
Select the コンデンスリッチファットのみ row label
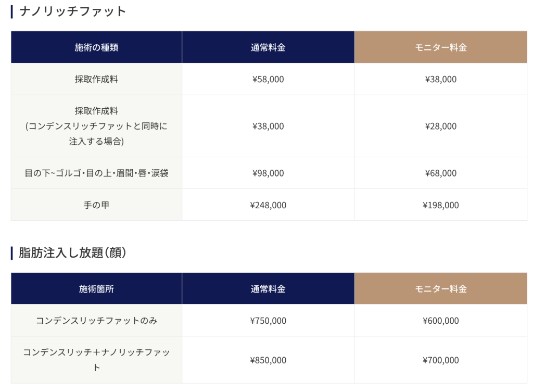96,321
